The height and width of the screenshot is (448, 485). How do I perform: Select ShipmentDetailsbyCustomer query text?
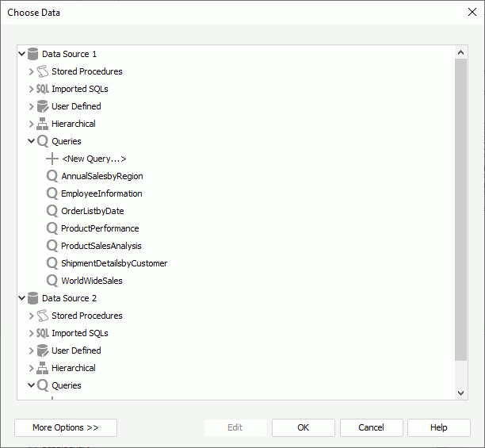click(114, 263)
